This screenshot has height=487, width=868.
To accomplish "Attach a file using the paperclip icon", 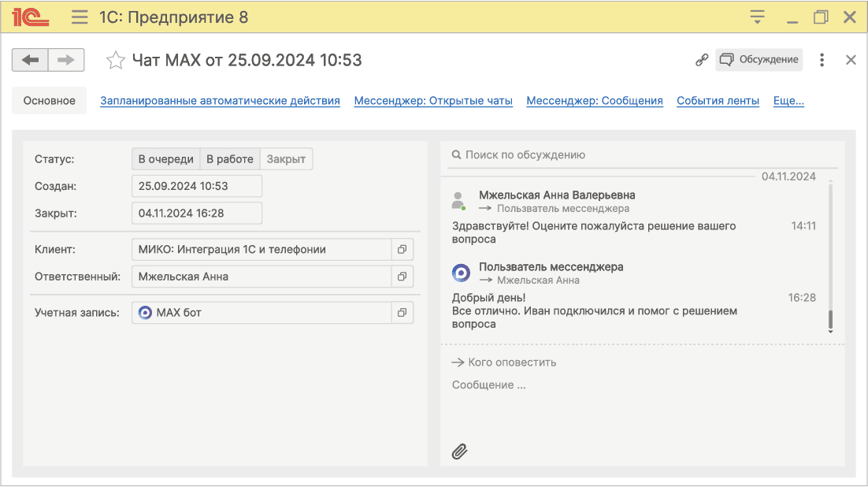I will click(459, 451).
